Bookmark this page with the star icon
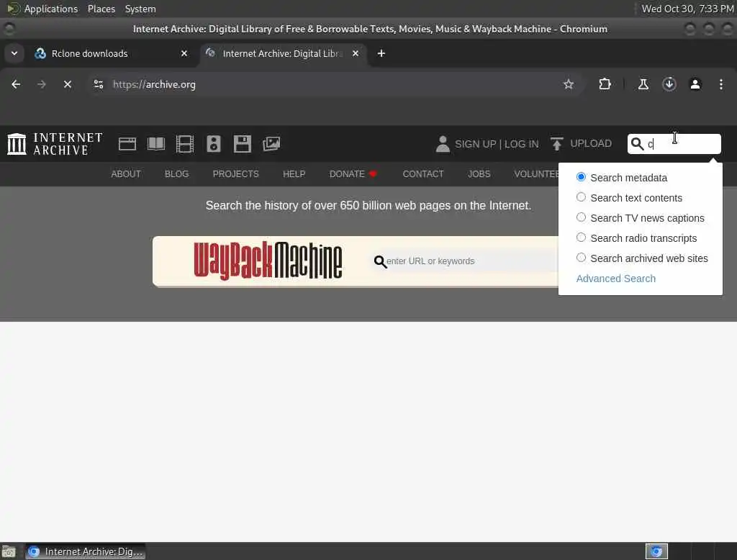The image size is (737, 560). pos(569,84)
